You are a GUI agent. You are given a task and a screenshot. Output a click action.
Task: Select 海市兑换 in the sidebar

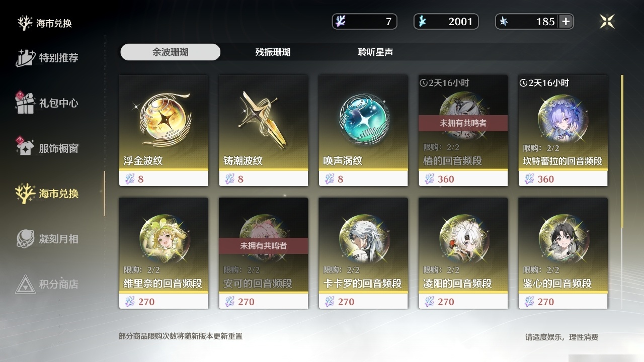[47, 194]
